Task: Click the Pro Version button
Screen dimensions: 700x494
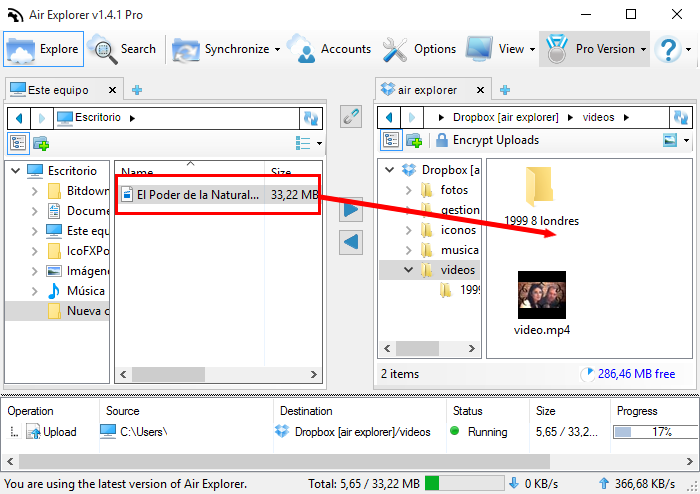Action: (x=590, y=49)
